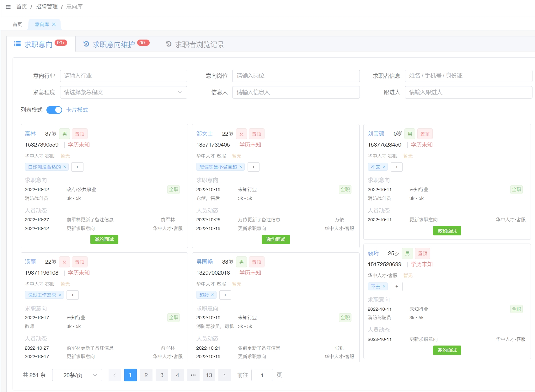Toggle 置顶 pin for 高林
The height and width of the screenshot is (392, 535).
click(80, 134)
